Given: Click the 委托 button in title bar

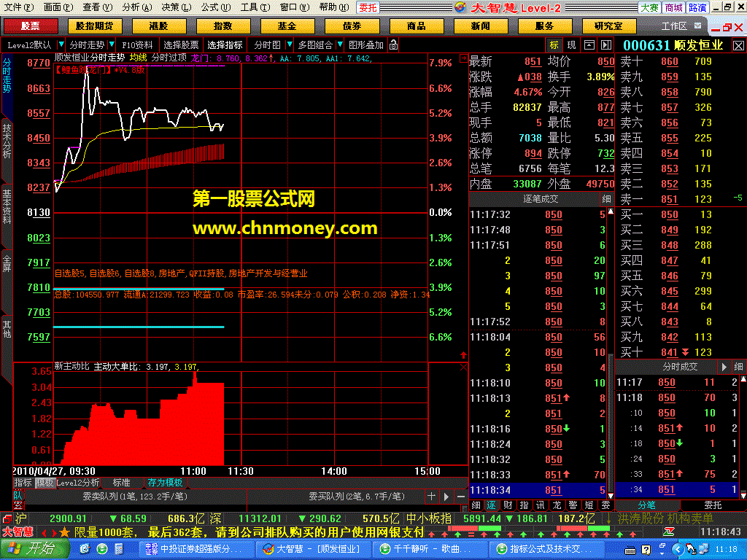Looking at the screenshot, I should click(368, 7).
